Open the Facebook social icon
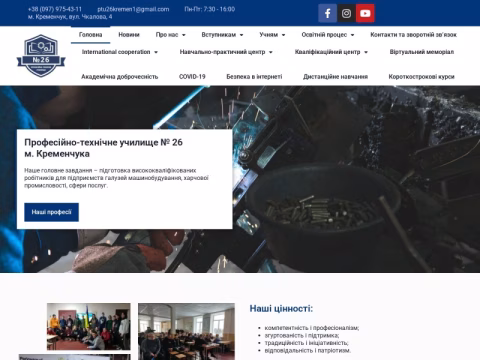The image size is (480, 360). coord(327,13)
